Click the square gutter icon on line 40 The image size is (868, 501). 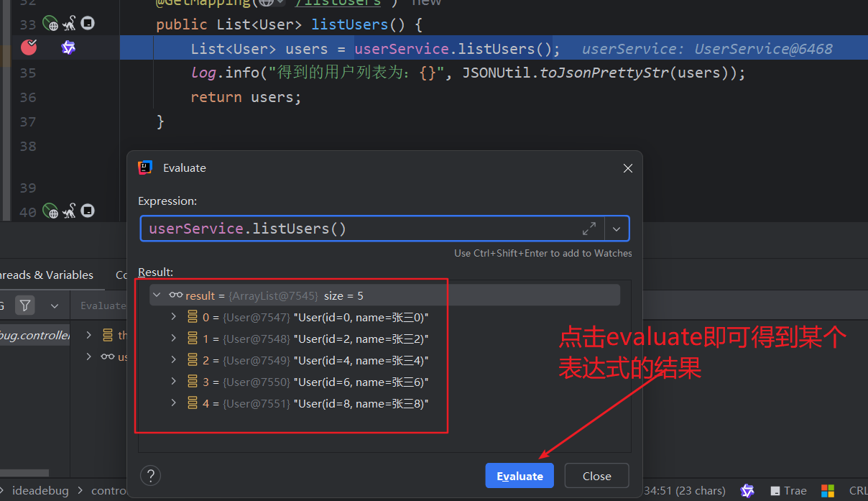88,211
